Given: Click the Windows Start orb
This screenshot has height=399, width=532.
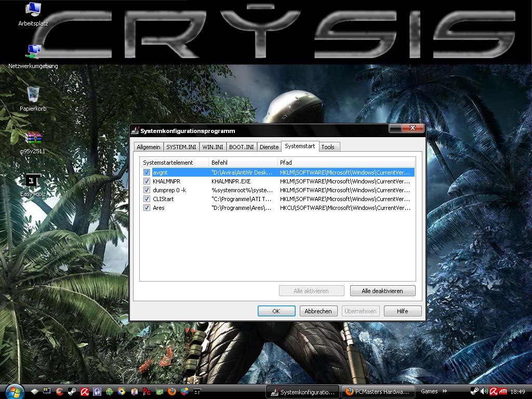Looking at the screenshot, I should pyautogui.click(x=14, y=391).
